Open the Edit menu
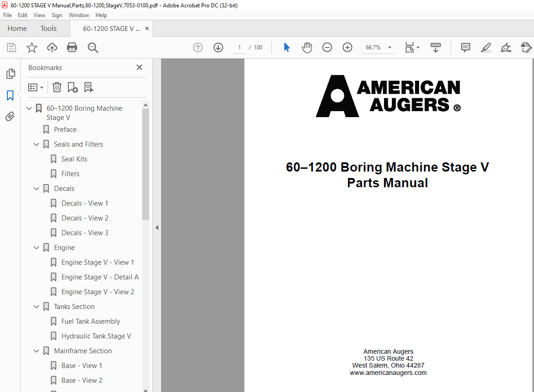Viewport: 534px width, 392px height. click(x=23, y=15)
